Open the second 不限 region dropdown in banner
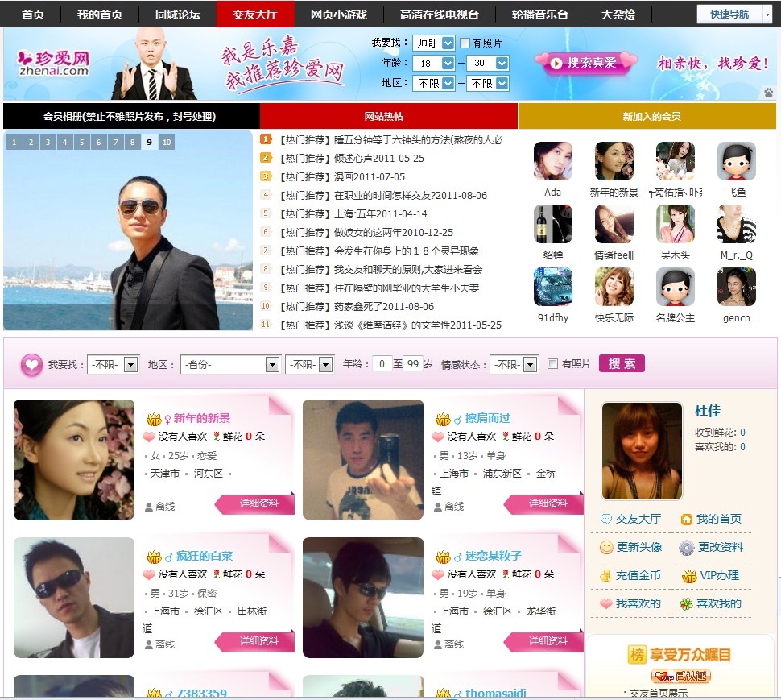This screenshot has width=781, height=700. pos(487,83)
